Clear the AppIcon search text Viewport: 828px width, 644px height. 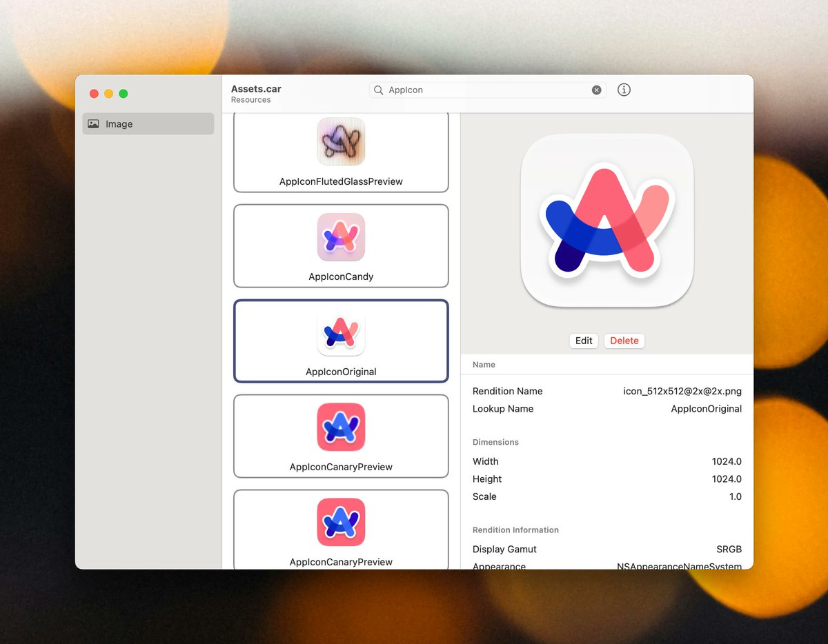click(596, 90)
